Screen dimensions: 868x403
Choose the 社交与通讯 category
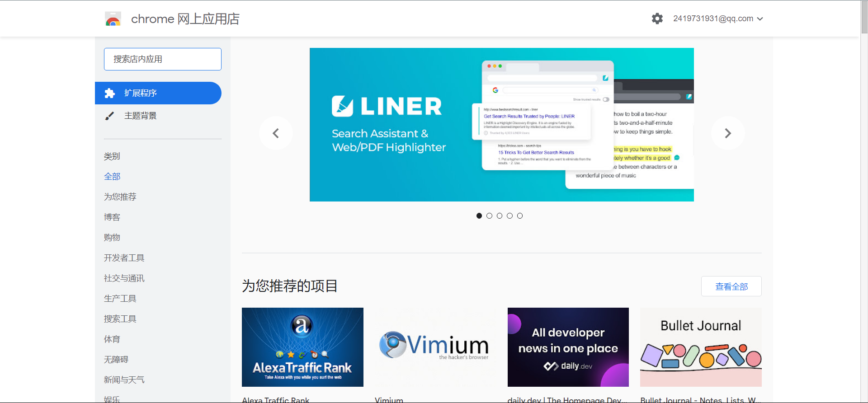124,278
